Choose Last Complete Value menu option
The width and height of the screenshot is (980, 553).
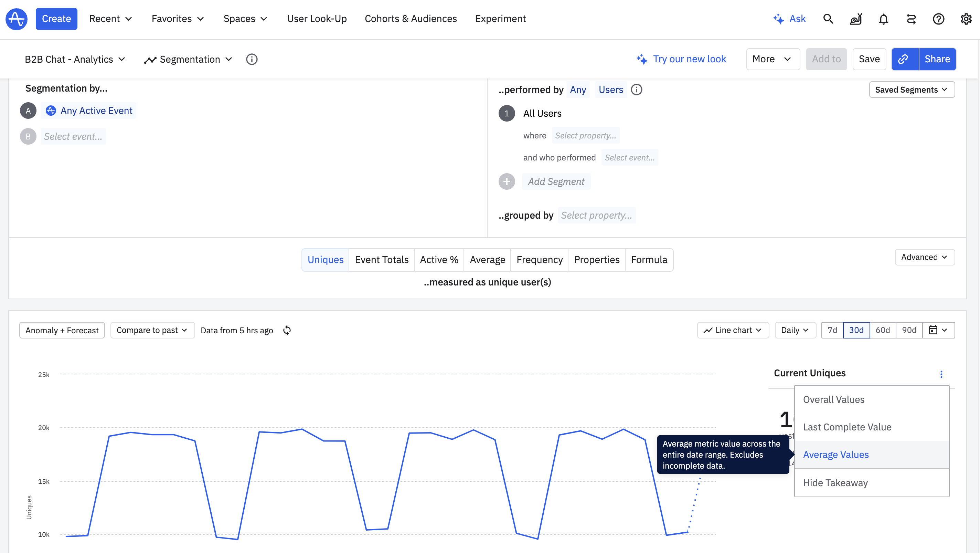(x=847, y=427)
